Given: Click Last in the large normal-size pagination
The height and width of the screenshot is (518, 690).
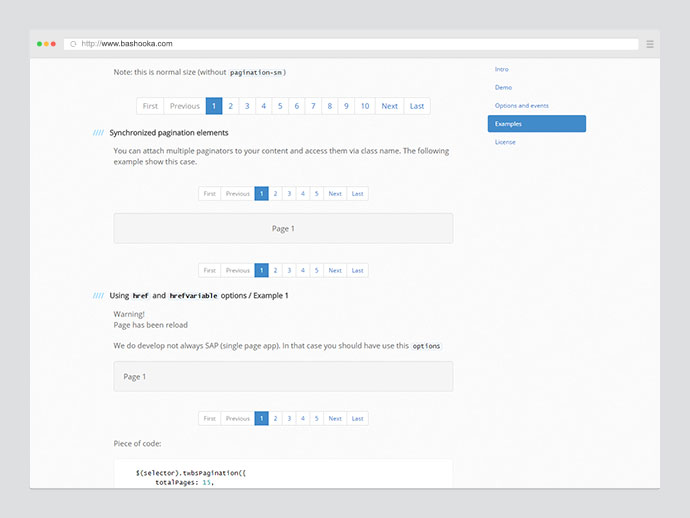Looking at the screenshot, I should click(x=417, y=106).
